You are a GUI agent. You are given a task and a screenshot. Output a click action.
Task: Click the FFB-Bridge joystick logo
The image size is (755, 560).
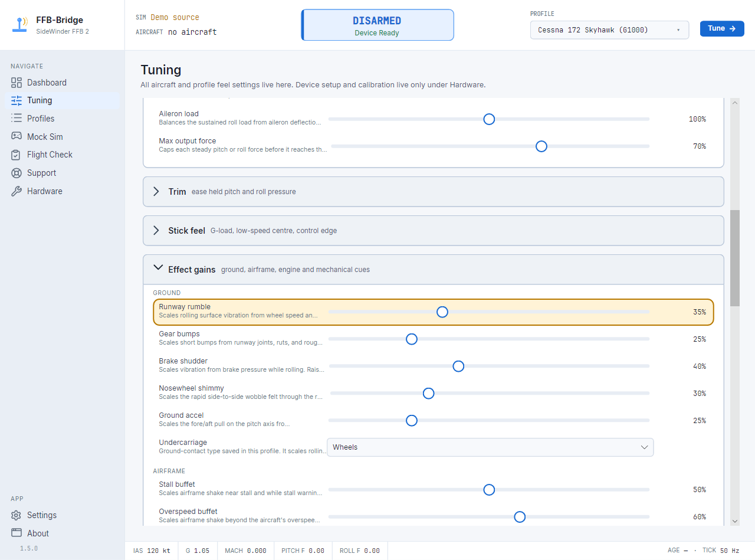tap(21, 25)
